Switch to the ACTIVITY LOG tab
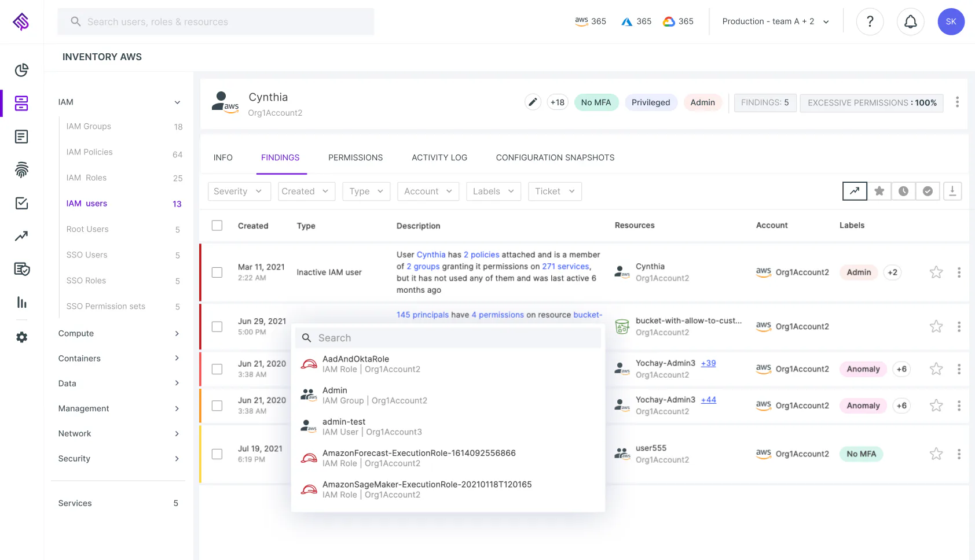Image resolution: width=975 pixels, height=560 pixels. 439,157
